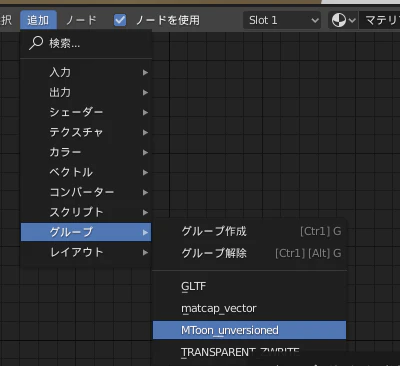This screenshot has height=366, width=400.
Task: Choose グループ解除 from the submenu
Action: coord(249,253)
